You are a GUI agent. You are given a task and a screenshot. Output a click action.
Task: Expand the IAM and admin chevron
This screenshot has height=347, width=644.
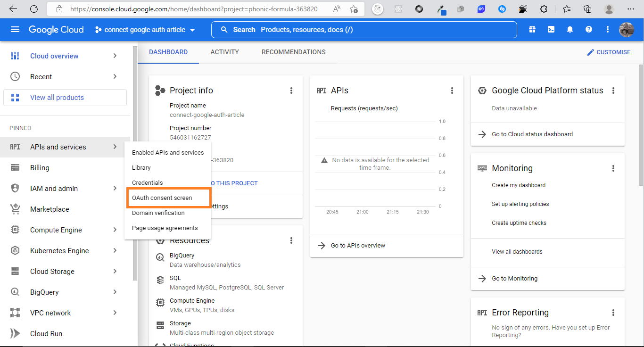(x=115, y=188)
